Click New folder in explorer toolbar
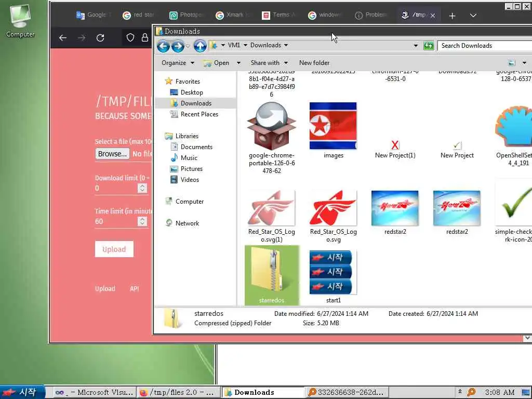Image resolution: width=532 pixels, height=399 pixels. click(314, 63)
